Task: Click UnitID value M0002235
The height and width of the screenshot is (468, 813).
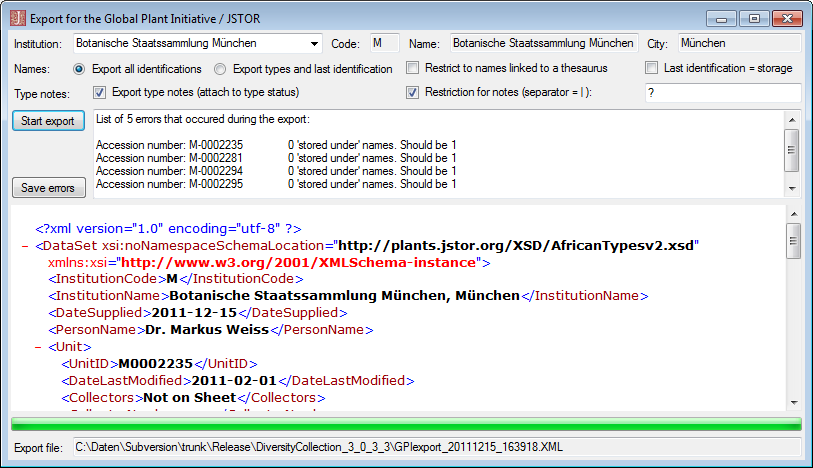Action: click(x=156, y=364)
